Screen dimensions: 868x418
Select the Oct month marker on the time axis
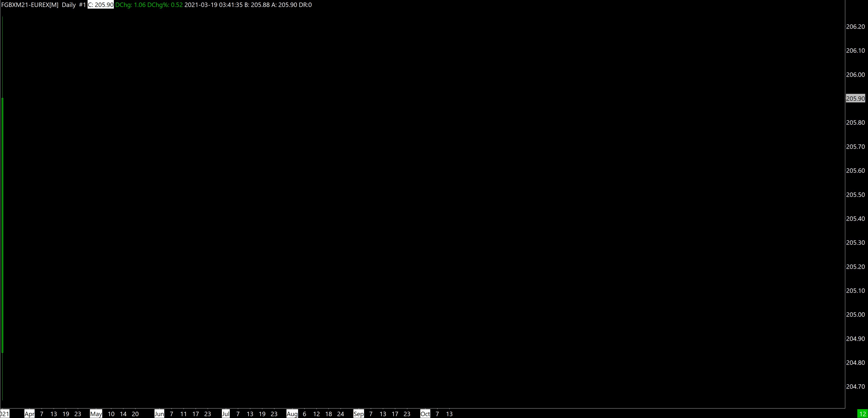(x=425, y=414)
